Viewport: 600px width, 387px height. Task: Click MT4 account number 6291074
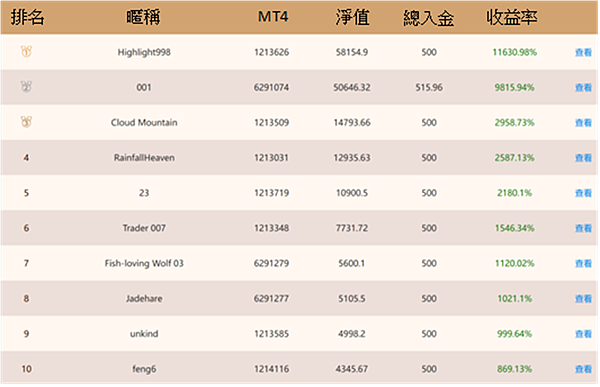click(x=271, y=87)
